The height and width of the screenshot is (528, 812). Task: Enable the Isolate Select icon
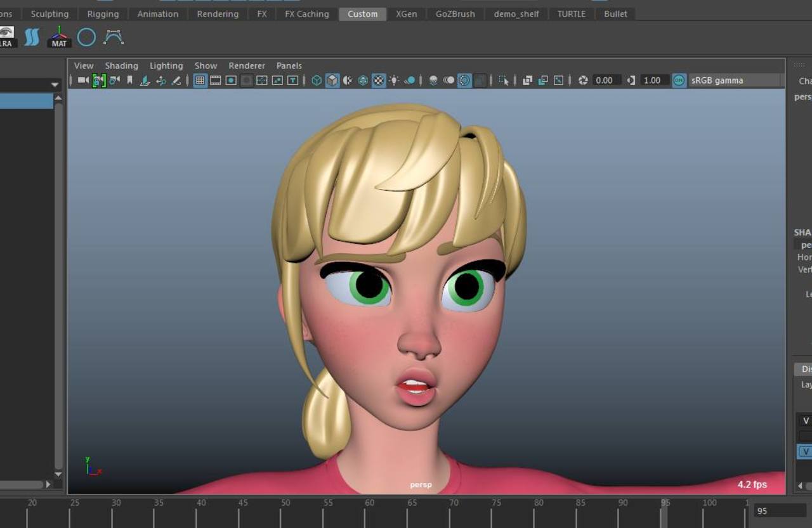[x=502, y=80]
